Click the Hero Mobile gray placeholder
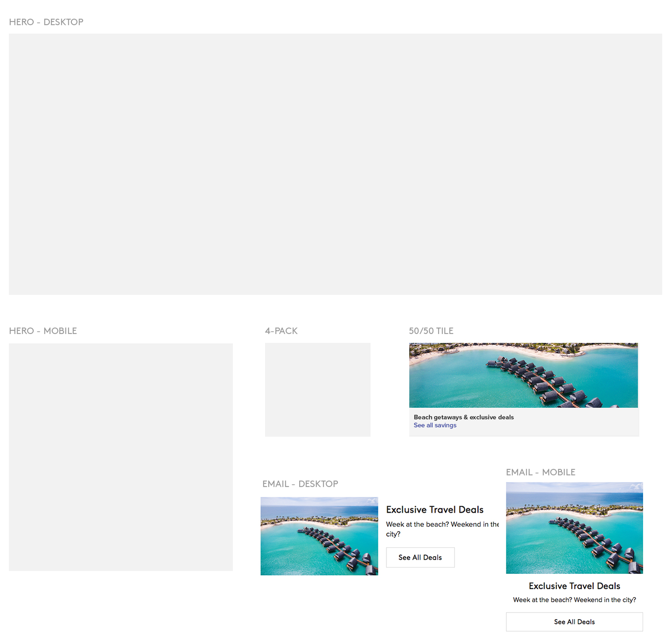Viewport: 672px width, 641px height. [120, 457]
